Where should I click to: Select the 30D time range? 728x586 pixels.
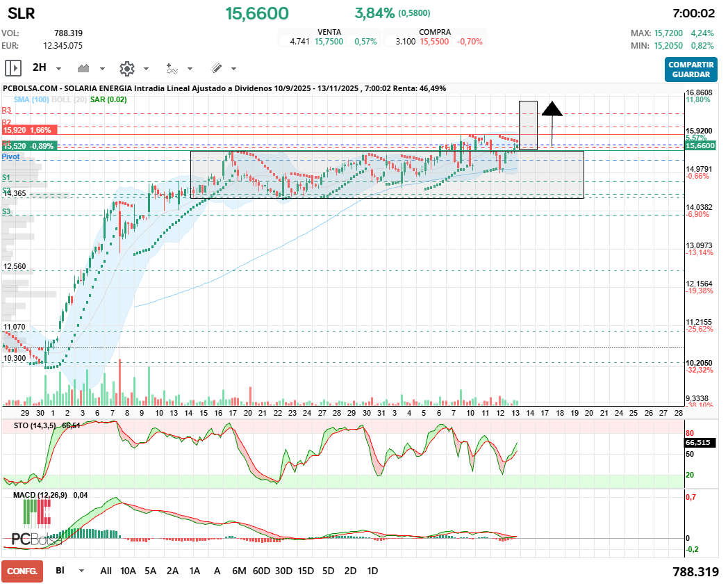point(283,571)
